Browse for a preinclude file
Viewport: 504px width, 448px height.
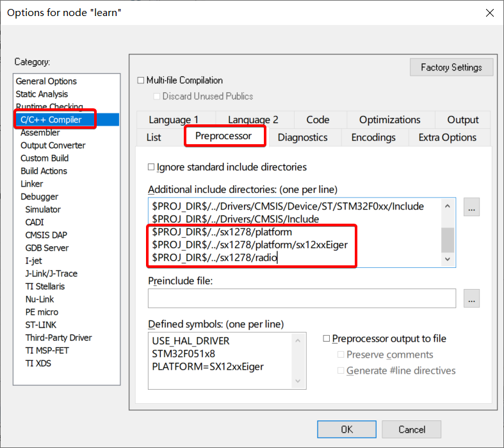472,298
